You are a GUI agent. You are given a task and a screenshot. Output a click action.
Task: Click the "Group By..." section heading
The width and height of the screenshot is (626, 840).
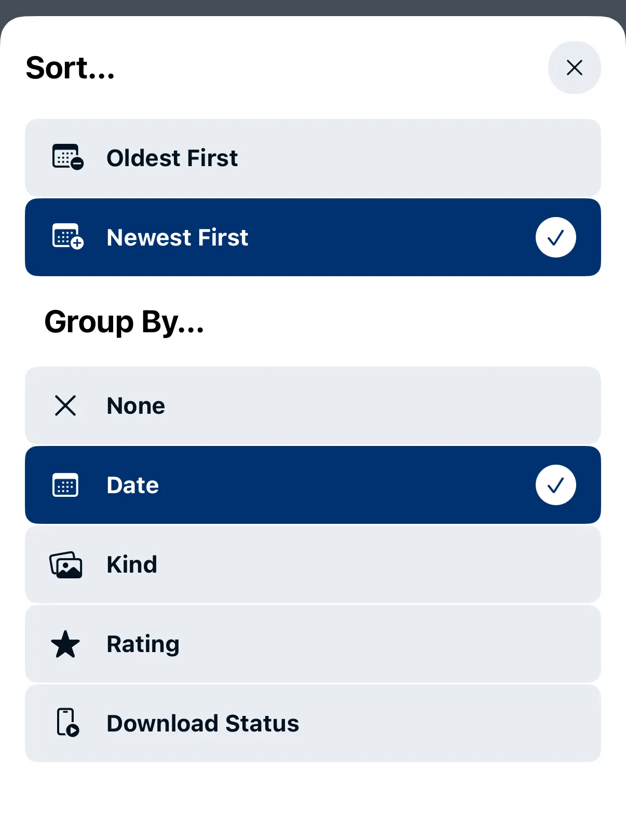click(124, 322)
